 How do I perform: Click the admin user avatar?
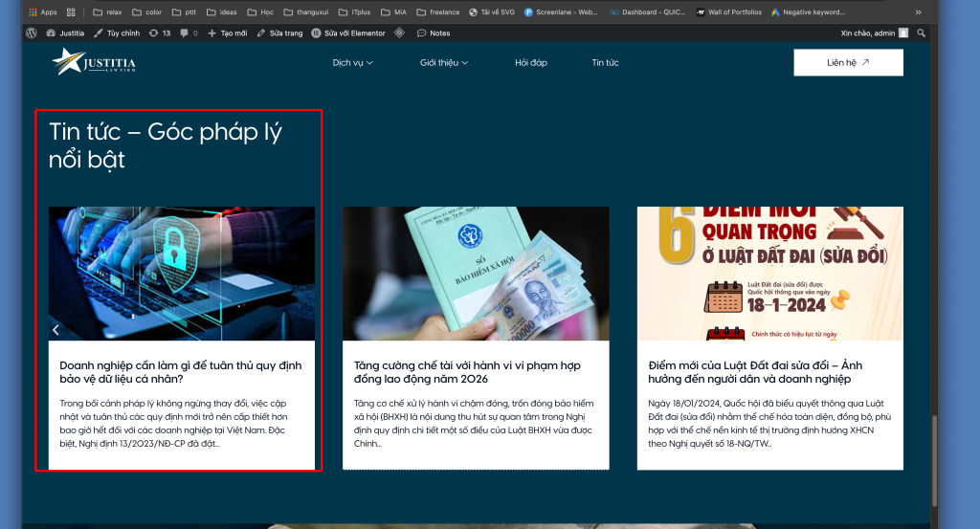(x=903, y=33)
